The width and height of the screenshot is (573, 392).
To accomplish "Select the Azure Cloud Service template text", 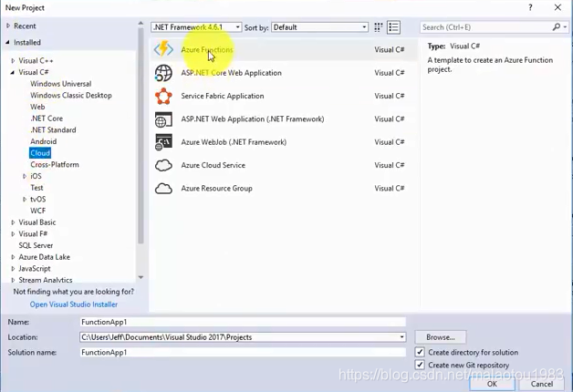I will [213, 165].
